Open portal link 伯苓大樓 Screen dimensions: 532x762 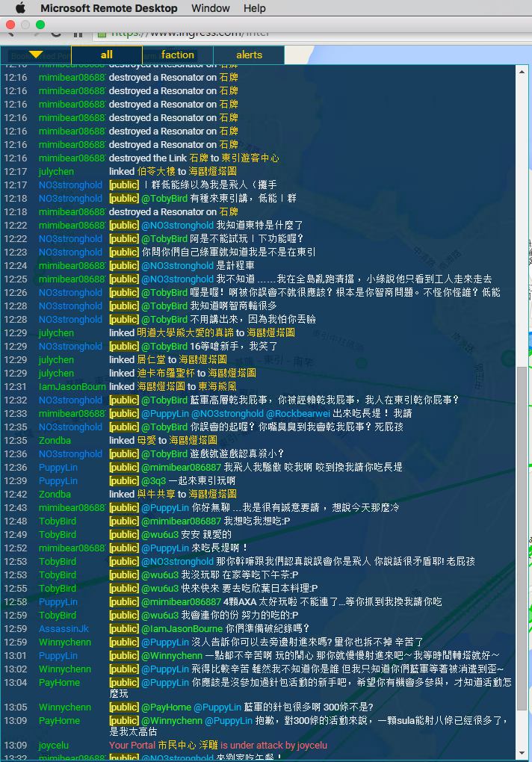click(x=156, y=172)
